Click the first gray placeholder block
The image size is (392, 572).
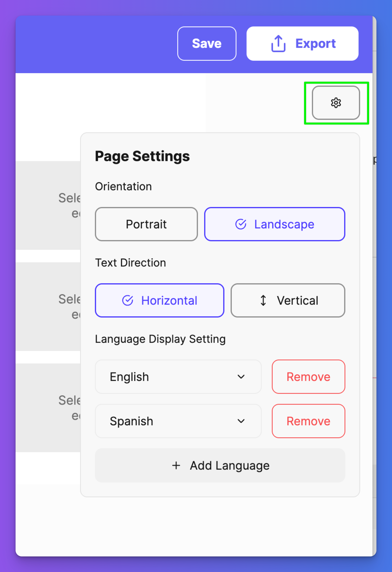[x=48, y=205]
